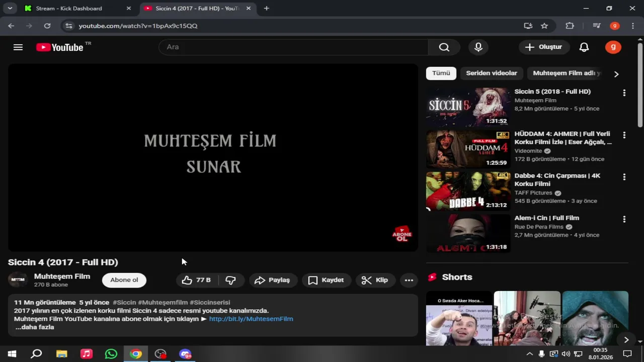The height and width of the screenshot is (362, 644).
Task: Click the Abone Ol watermark in video
Action: (x=401, y=234)
